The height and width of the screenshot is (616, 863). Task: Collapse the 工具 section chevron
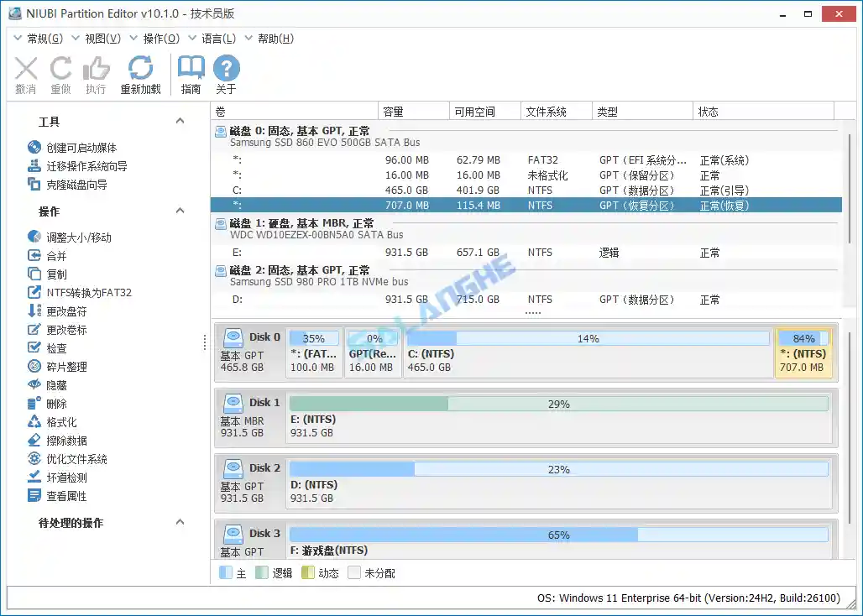point(180,121)
